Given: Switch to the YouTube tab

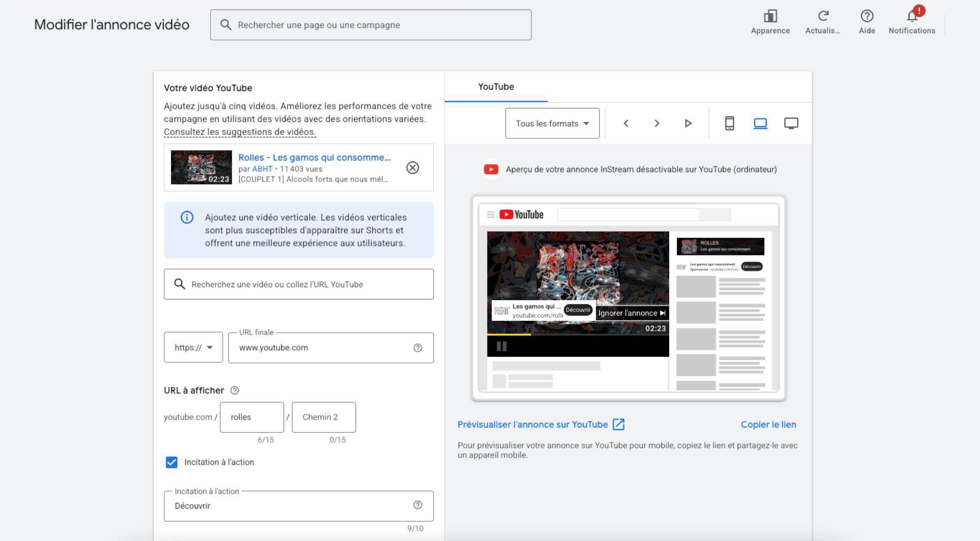Looking at the screenshot, I should [496, 87].
